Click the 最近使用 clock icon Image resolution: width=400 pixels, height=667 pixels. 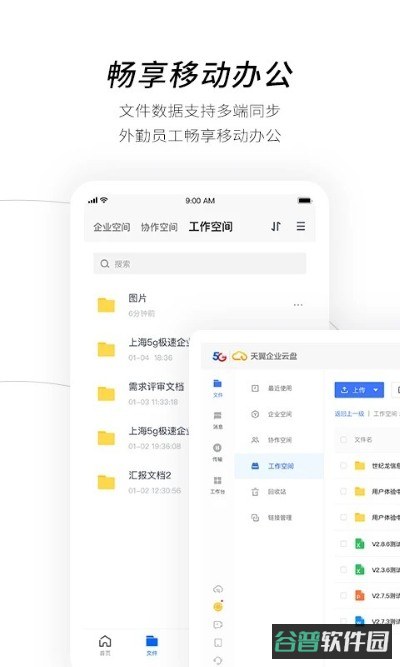(255, 388)
